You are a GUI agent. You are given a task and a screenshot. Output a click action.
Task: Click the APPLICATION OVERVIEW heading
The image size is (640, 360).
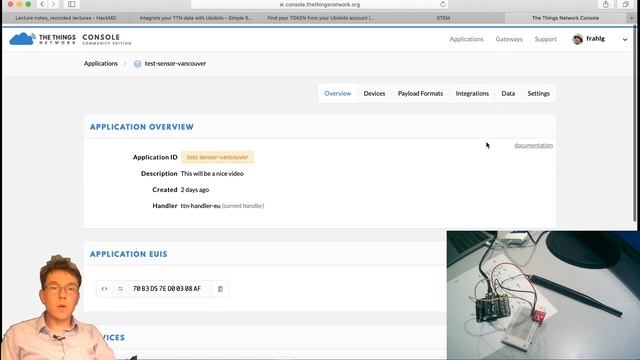(x=142, y=127)
